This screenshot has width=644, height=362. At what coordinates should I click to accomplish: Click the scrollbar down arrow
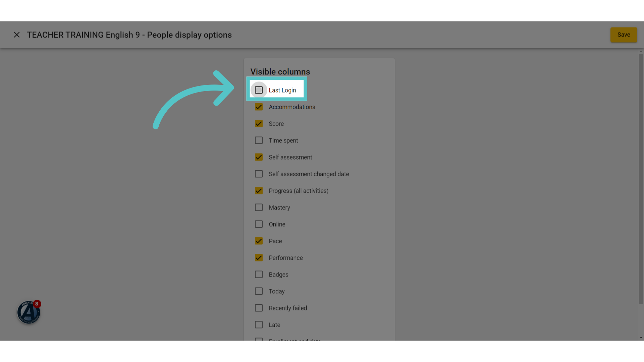pyautogui.click(x=641, y=338)
